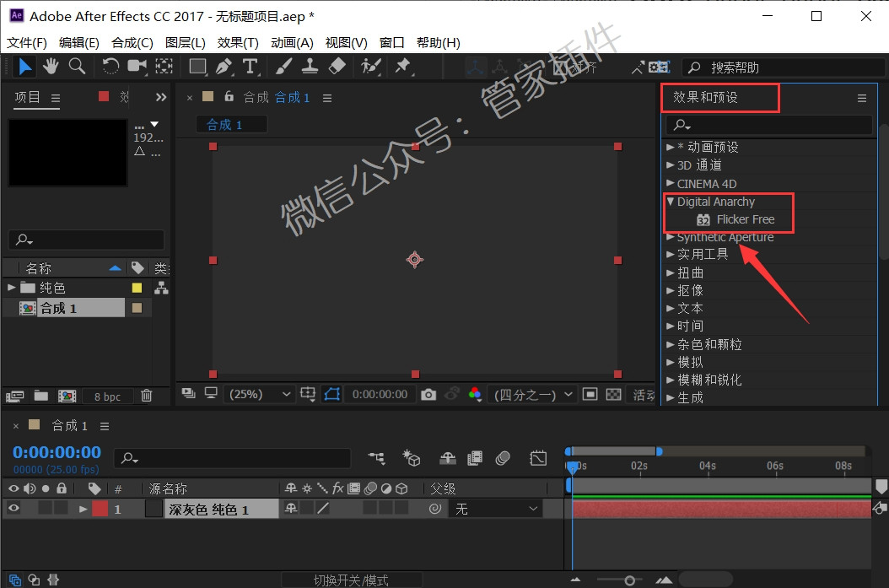Select the Brush tool
The width and height of the screenshot is (889, 588).
pos(283,67)
